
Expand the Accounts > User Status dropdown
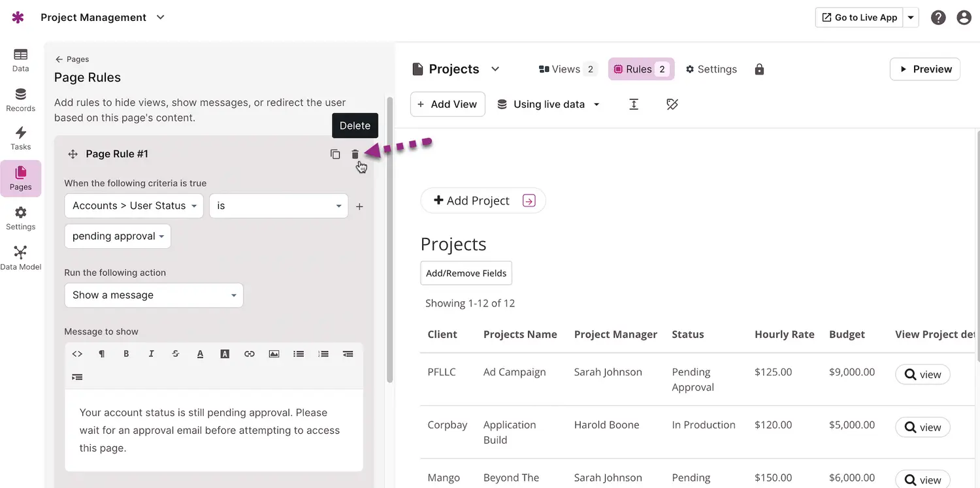(134, 206)
